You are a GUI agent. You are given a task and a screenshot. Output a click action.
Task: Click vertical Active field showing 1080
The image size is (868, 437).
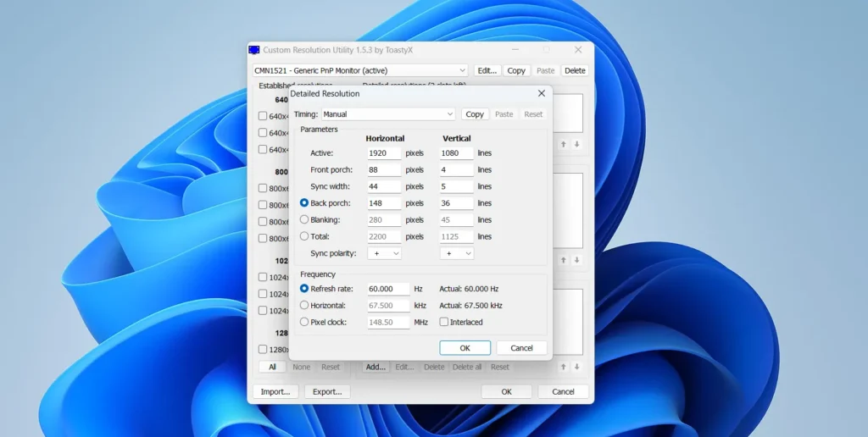[457, 153]
